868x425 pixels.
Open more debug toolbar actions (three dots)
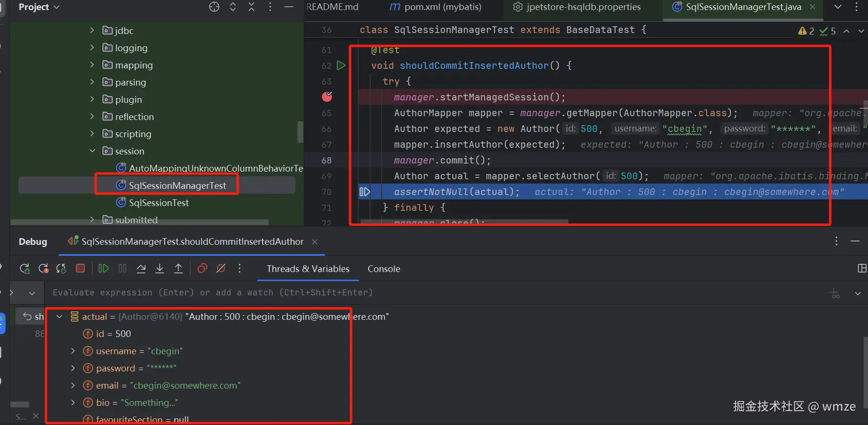[x=240, y=269]
